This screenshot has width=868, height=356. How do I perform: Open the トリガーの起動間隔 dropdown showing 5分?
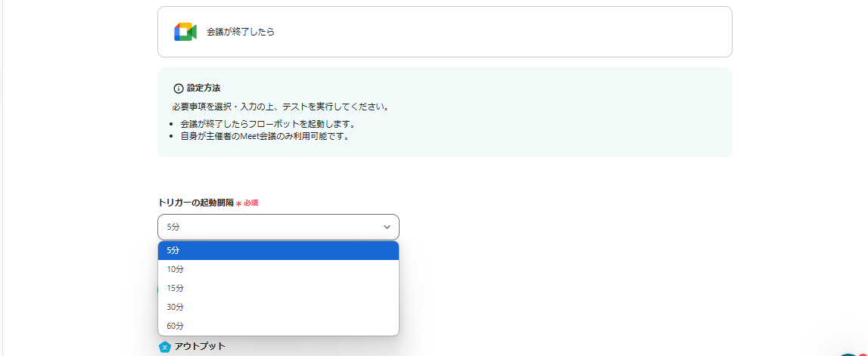278,227
